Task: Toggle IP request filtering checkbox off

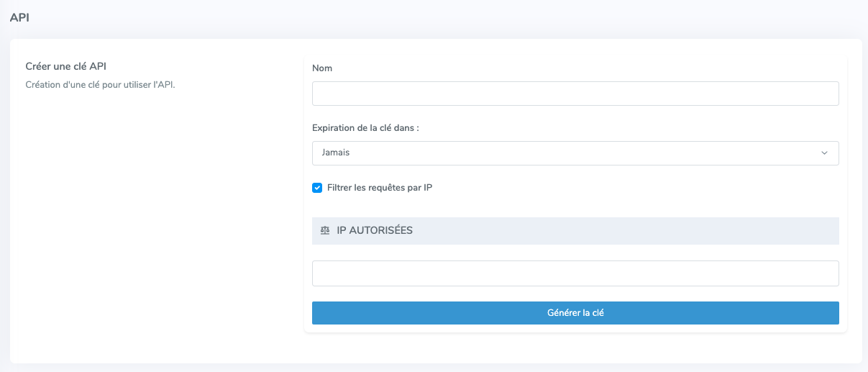Action: pos(317,188)
